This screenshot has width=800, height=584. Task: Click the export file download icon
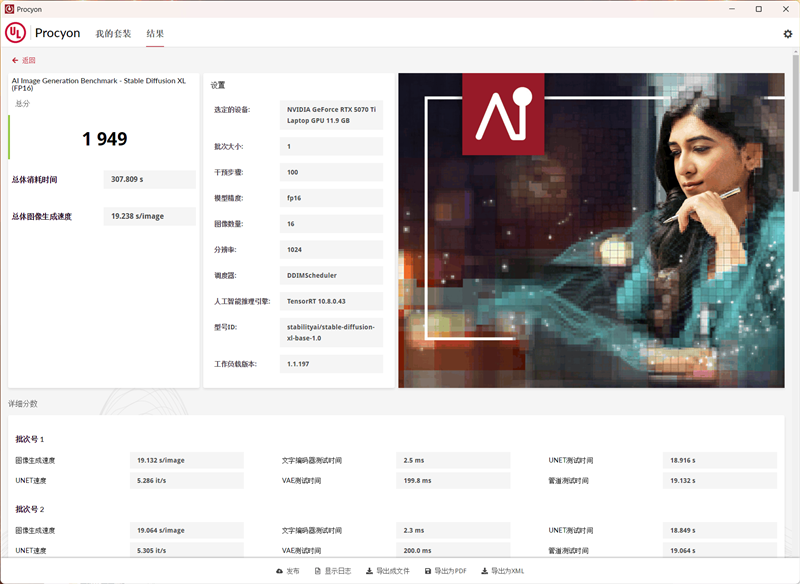pos(369,571)
